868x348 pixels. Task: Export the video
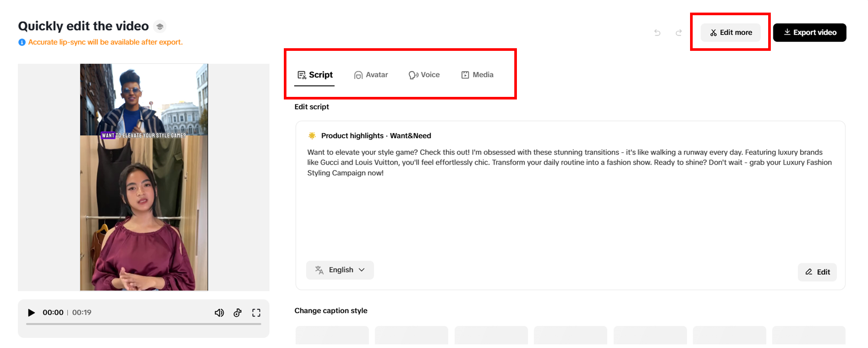(x=809, y=33)
